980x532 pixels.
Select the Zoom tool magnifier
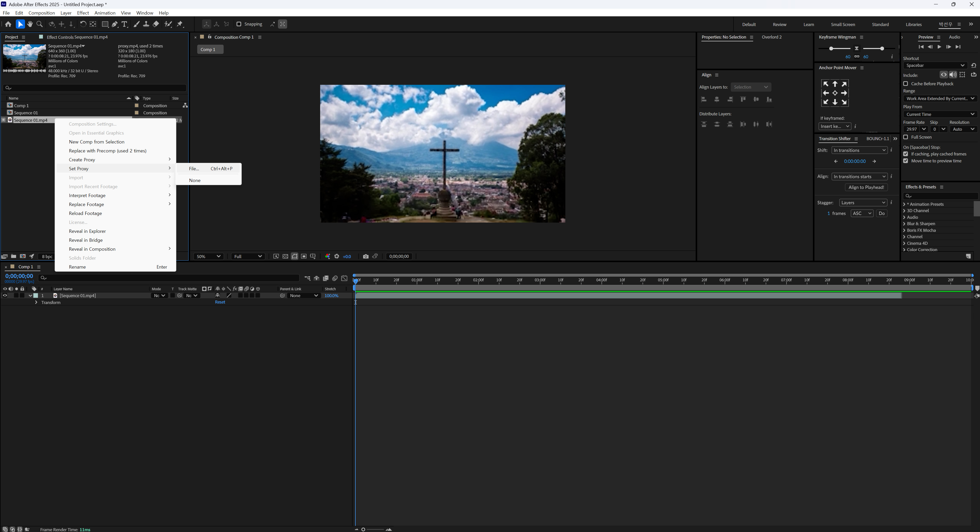tap(40, 24)
